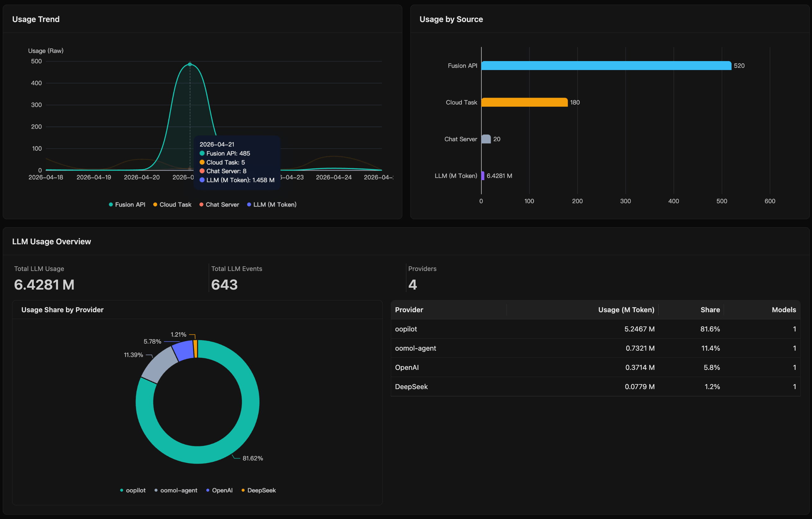
Task: Click the Usage Share by Provider heading
Action: coord(62,310)
